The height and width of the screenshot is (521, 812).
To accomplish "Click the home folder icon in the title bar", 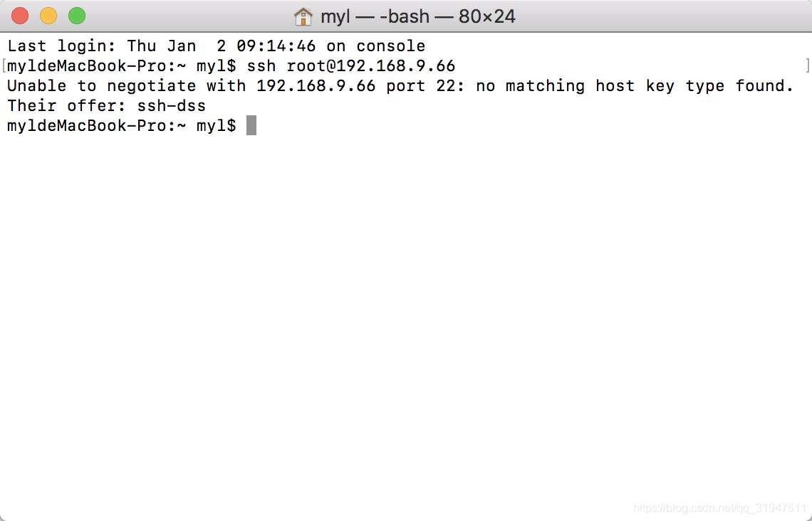I will pos(303,15).
